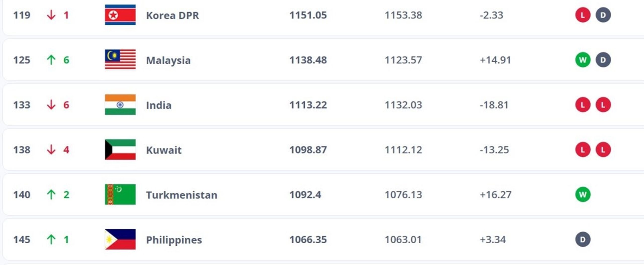Click Korea DPR's red L match badge
644x265 pixels.
coord(583,15)
